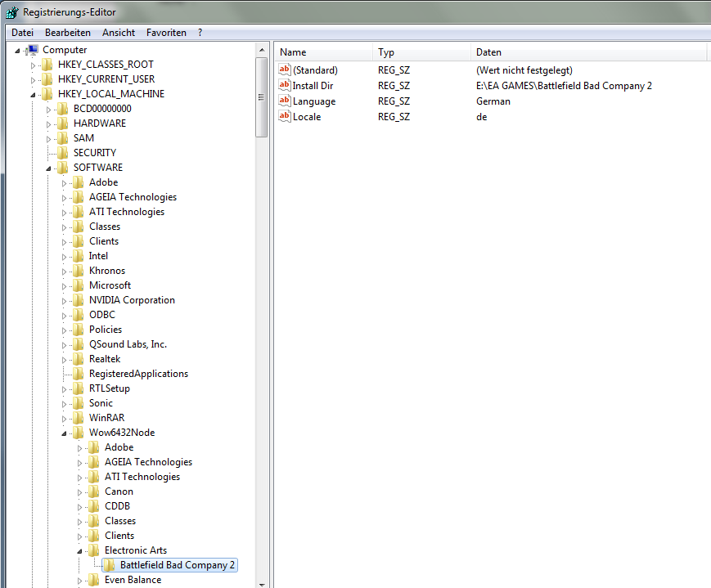Click the E:\EA GAMES\Battlefield Bad Company 2 data
Screen dimensions: 711x588
pos(564,86)
